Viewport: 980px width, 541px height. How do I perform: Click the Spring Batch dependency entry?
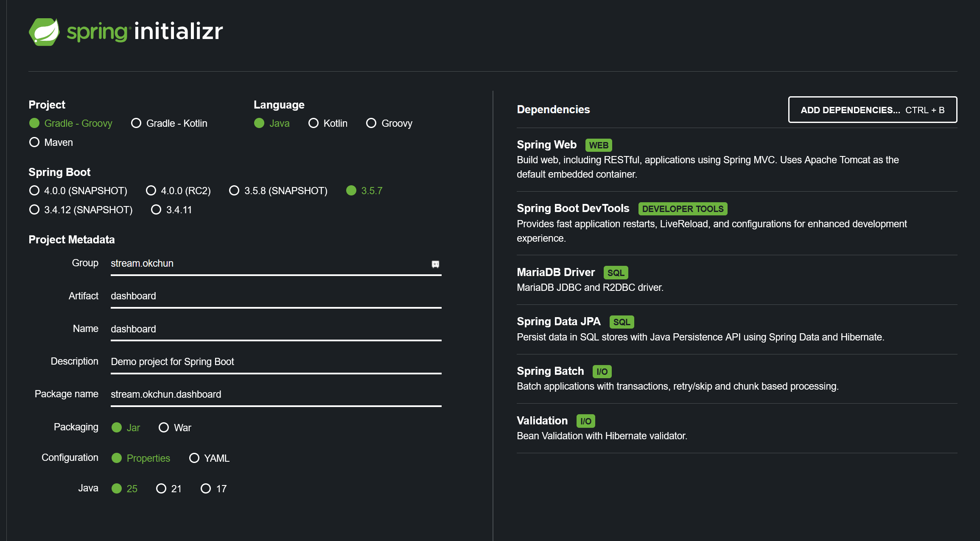coord(550,371)
